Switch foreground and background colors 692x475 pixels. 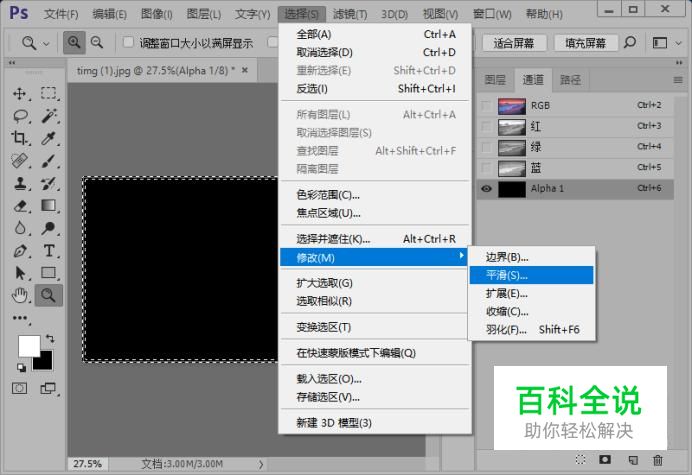[x=50, y=339]
